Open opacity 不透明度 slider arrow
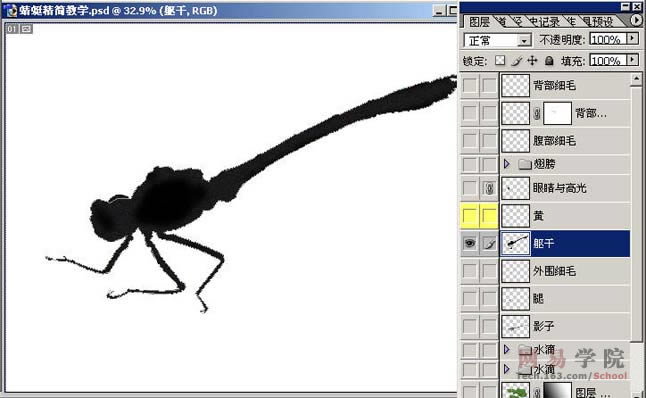The height and width of the screenshot is (398, 646). [x=632, y=39]
